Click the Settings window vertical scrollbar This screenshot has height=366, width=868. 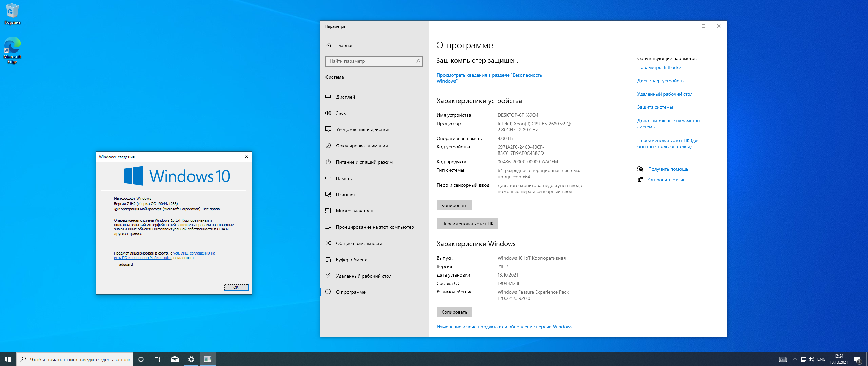[726, 175]
